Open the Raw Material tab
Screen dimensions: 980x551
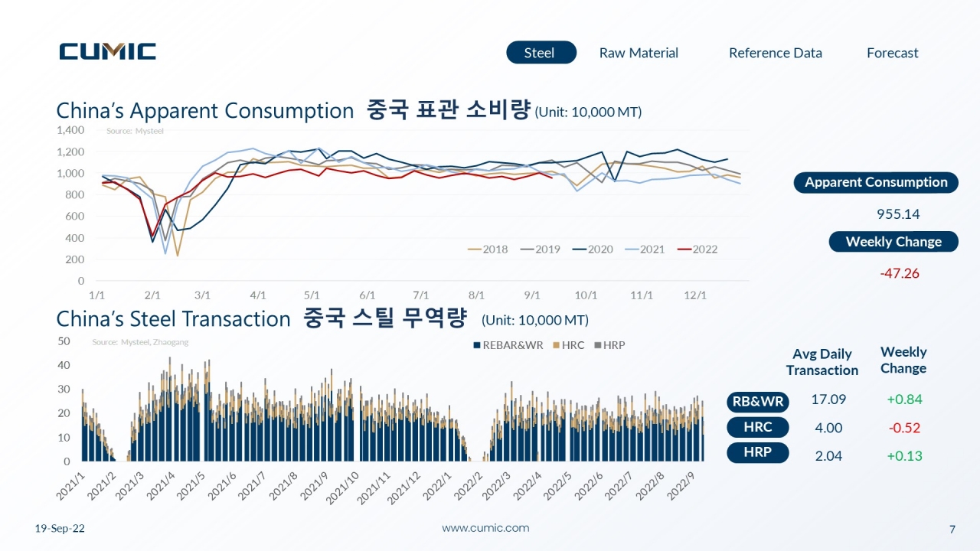pyautogui.click(x=639, y=53)
